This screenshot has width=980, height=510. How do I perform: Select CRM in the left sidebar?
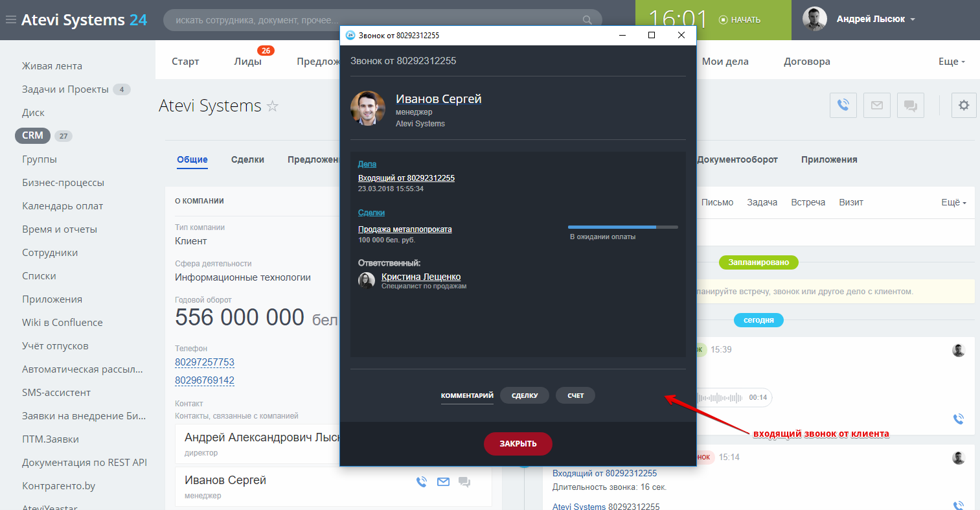(32, 135)
